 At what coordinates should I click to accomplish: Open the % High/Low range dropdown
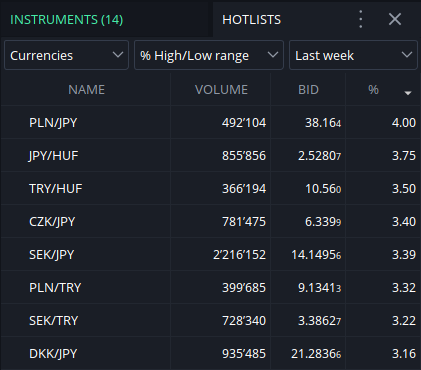[209, 55]
